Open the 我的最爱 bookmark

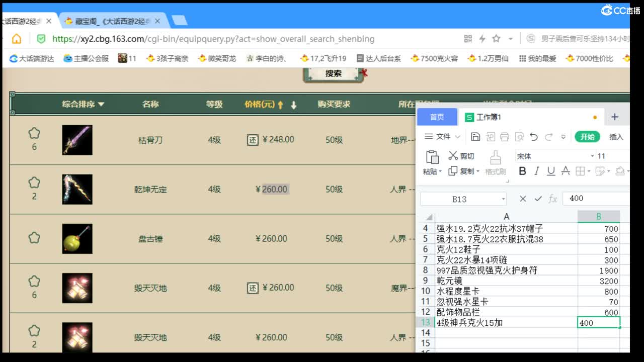click(x=537, y=58)
